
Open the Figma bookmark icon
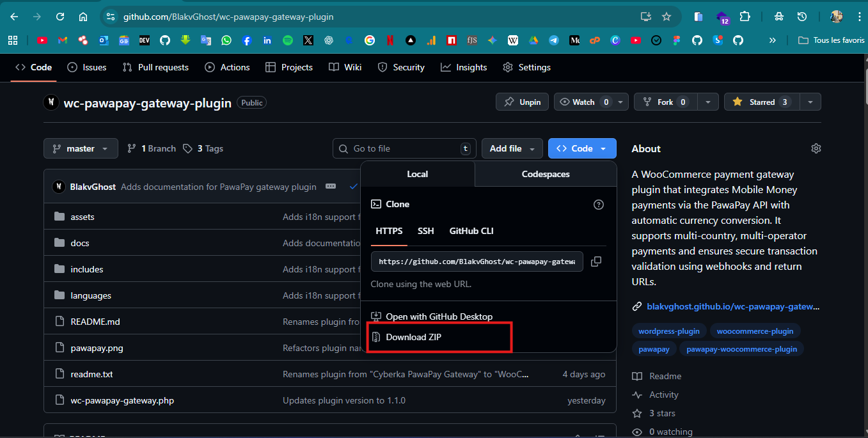[677, 40]
